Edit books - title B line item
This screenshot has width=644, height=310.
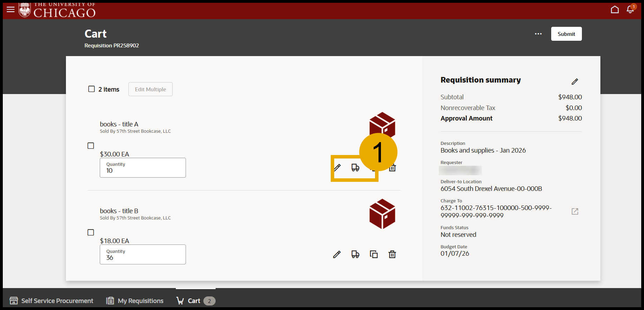tap(337, 255)
